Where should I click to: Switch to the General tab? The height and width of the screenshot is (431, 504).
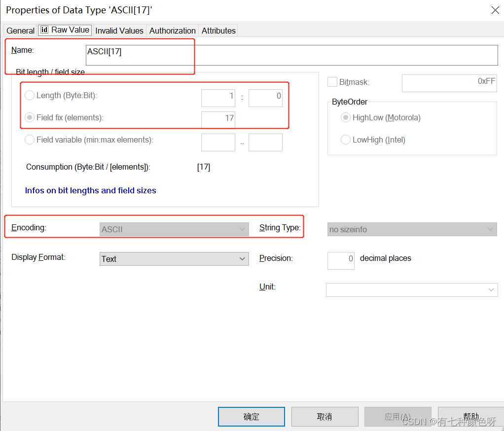20,31
